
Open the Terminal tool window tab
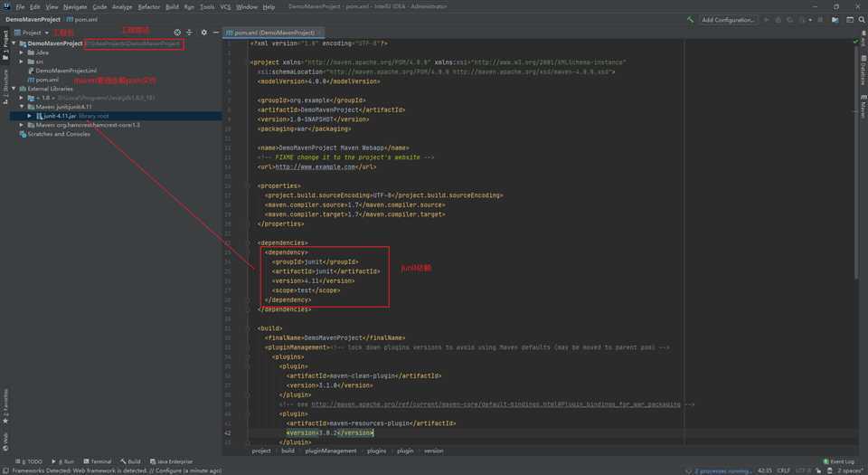[98, 461]
